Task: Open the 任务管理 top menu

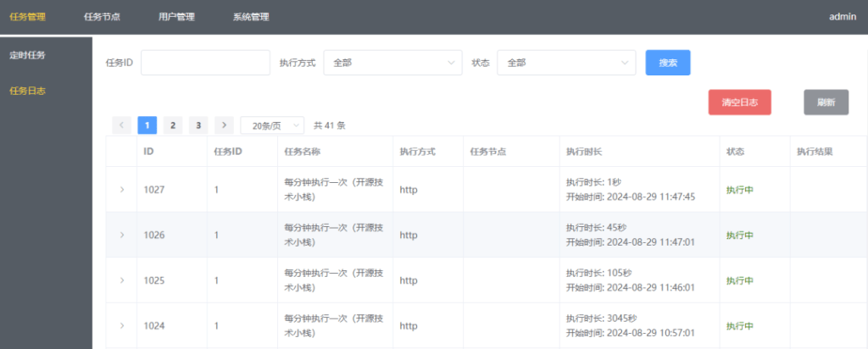Action: point(27,17)
